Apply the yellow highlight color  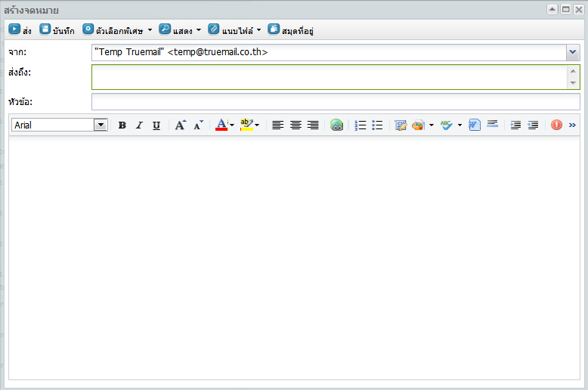point(246,125)
